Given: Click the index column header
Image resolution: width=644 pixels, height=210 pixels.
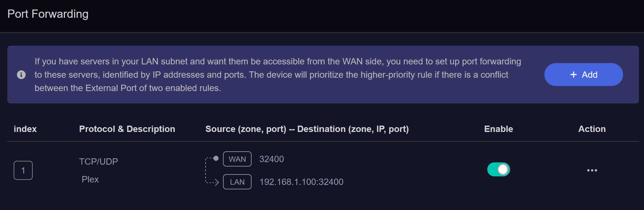Looking at the screenshot, I should click(25, 129).
